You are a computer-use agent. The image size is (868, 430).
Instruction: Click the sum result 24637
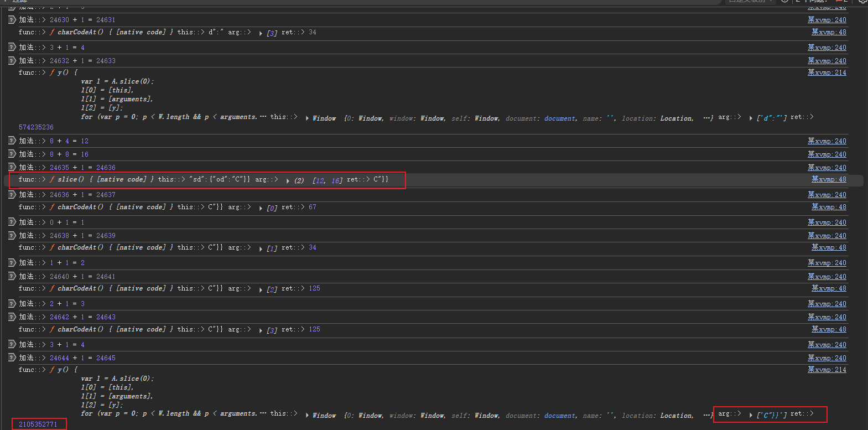[x=106, y=195]
